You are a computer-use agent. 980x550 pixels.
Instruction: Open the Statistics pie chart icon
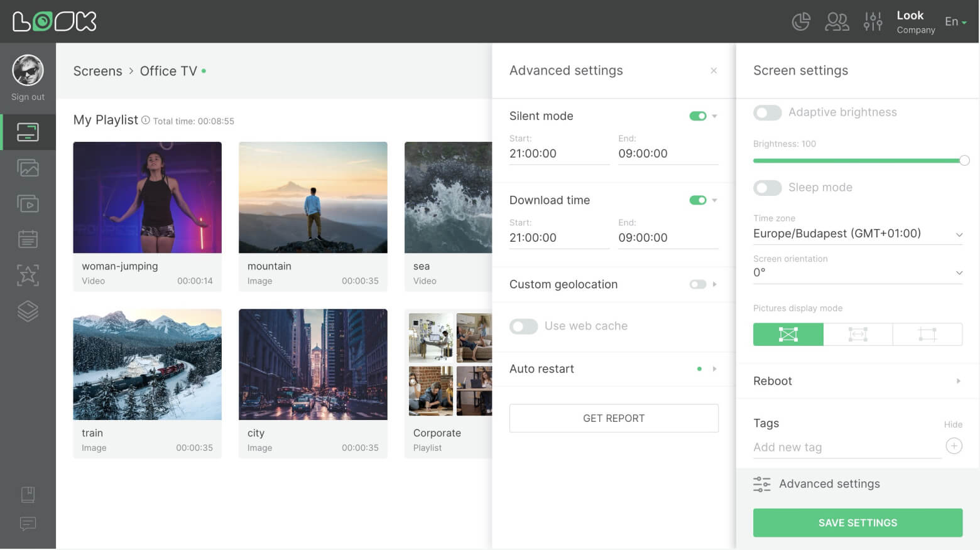(x=800, y=21)
